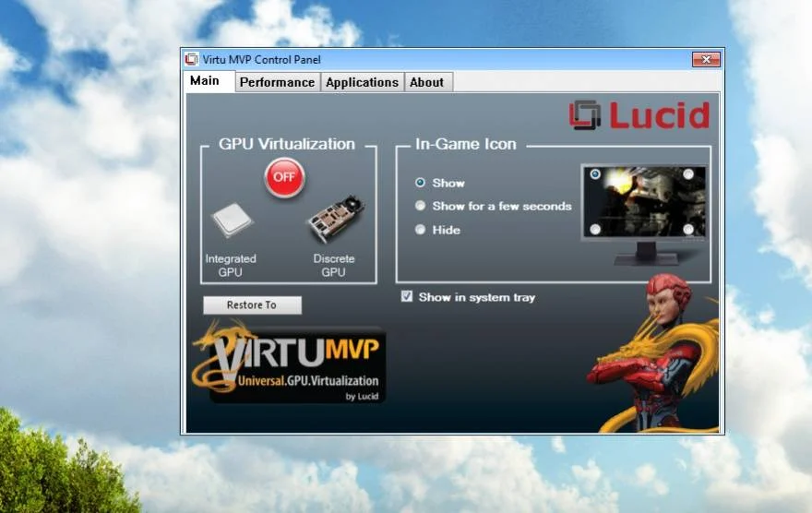The height and width of the screenshot is (513, 812).
Task: Close the Virtu MVP Control Panel window
Action: [706, 60]
